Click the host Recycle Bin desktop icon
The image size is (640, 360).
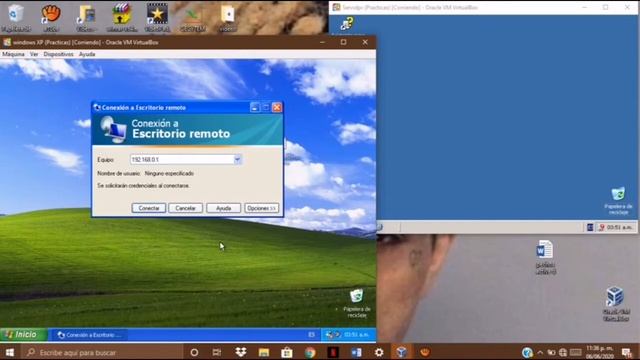pyautogui.click(x=16, y=17)
